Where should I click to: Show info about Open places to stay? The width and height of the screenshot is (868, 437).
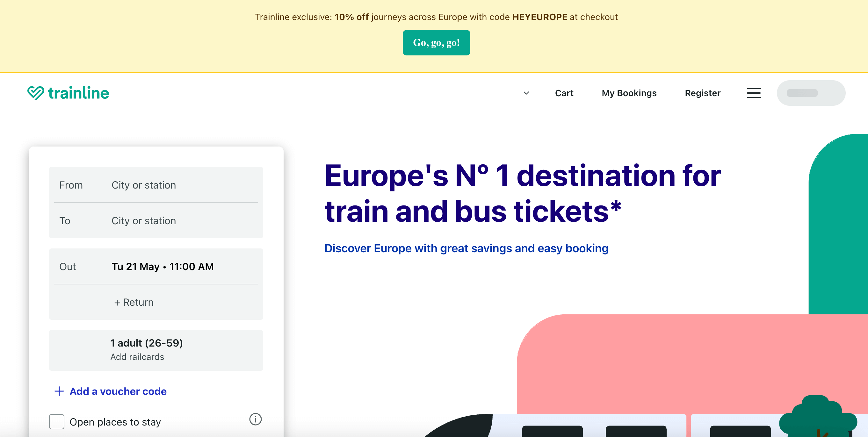pyautogui.click(x=256, y=419)
